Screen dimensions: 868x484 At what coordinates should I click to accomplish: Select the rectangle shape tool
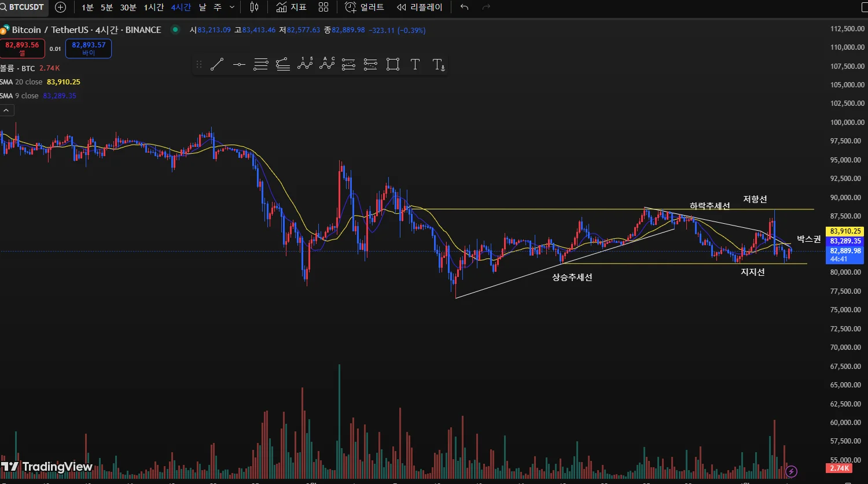point(393,65)
